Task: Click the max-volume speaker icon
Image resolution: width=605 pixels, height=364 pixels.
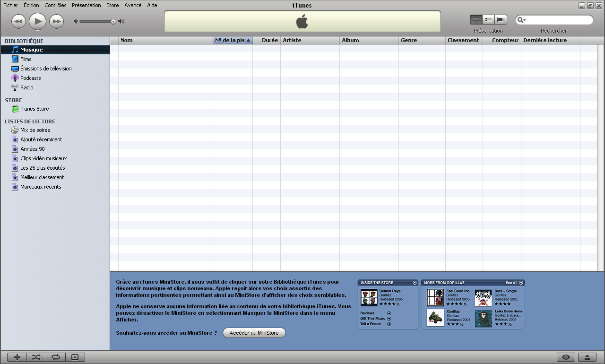Action: click(121, 21)
